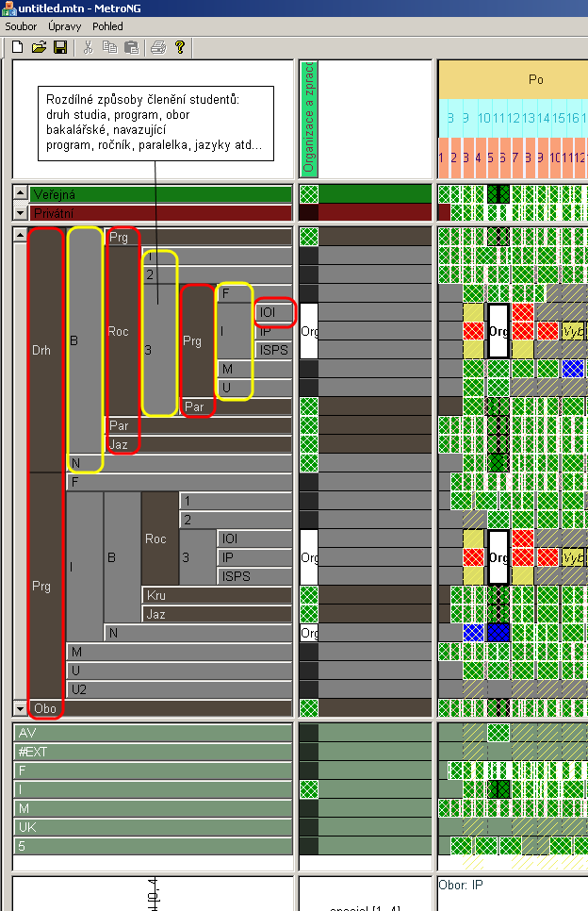This screenshot has height=911, width=588.
Task: Print using the printer icon
Action: coord(158,47)
